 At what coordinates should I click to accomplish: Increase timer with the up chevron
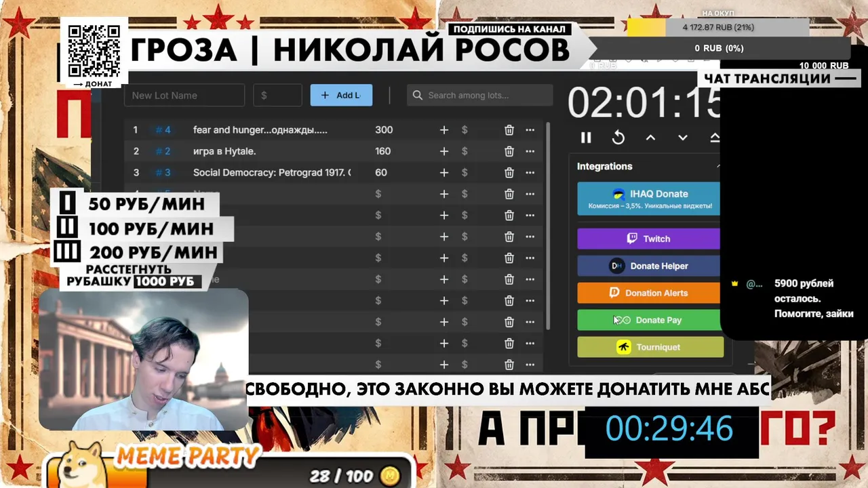pos(650,138)
